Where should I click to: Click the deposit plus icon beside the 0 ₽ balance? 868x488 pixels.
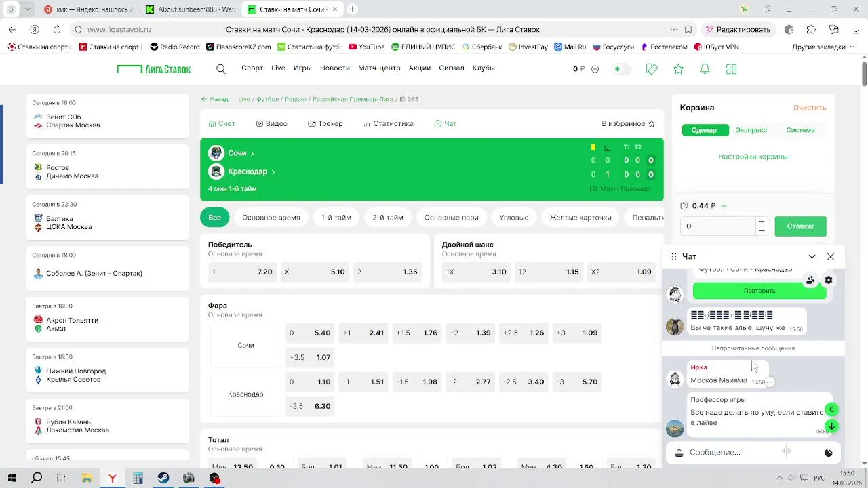[595, 69]
